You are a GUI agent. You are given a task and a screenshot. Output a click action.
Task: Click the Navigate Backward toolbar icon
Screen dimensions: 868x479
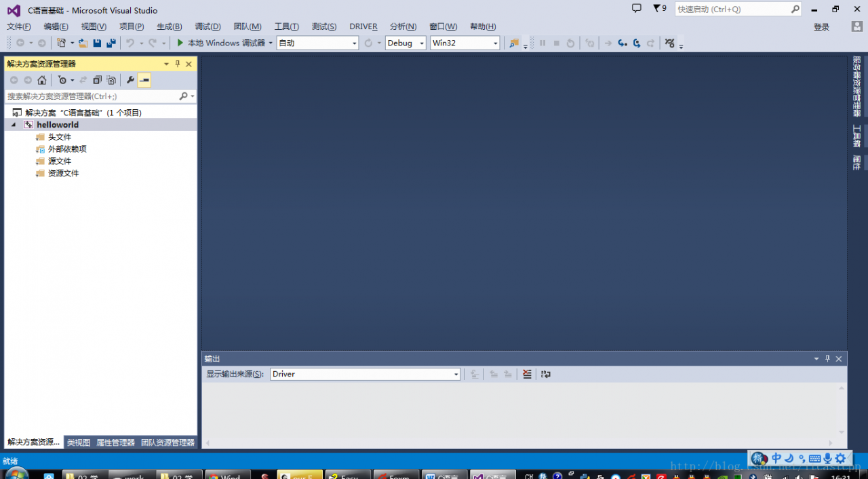click(20, 43)
